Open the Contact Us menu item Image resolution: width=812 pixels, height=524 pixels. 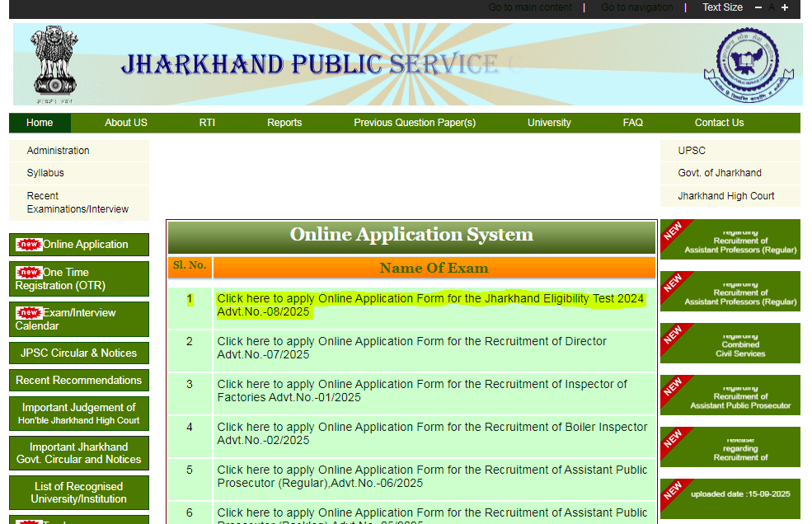tap(720, 123)
